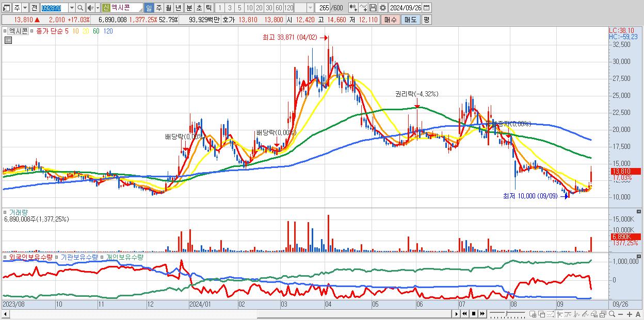Click the minus zoom-out icon
The image size is (644, 320).
[x=621, y=314]
